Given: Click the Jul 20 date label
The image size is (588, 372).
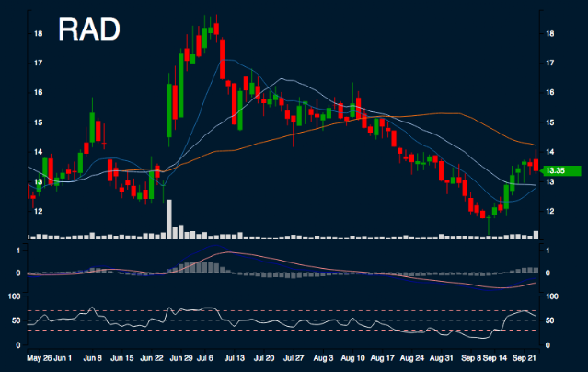Looking at the screenshot, I should [264, 358].
